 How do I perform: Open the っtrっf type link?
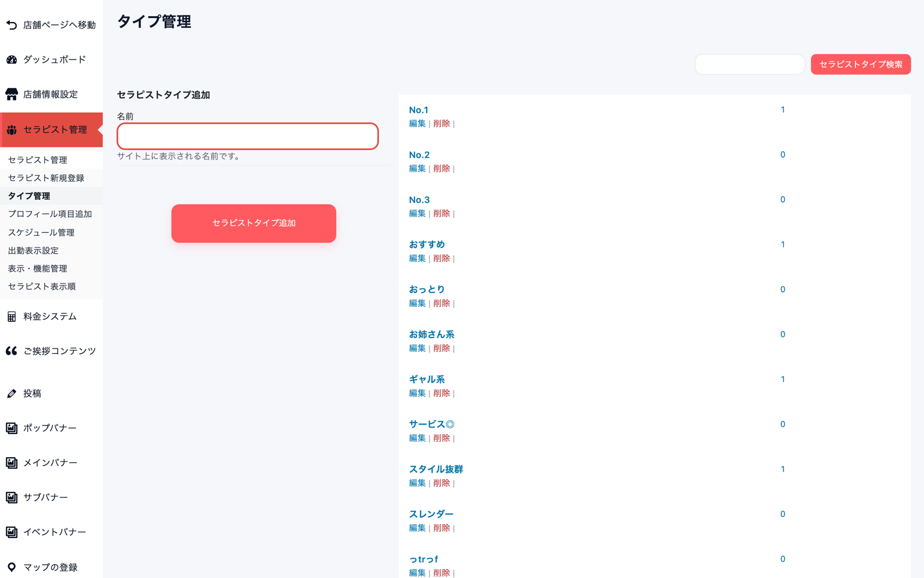423,560
